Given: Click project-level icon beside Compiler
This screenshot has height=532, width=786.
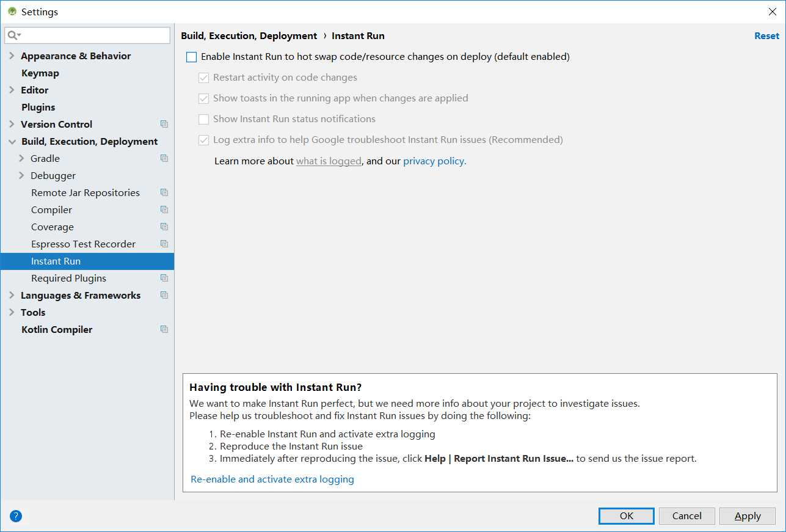Looking at the screenshot, I should [164, 210].
